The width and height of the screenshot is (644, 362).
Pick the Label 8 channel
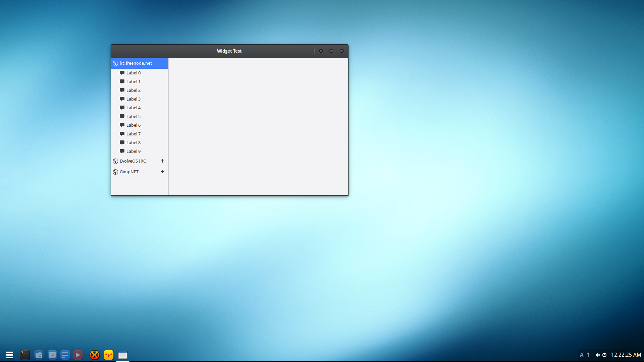click(139, 142)
